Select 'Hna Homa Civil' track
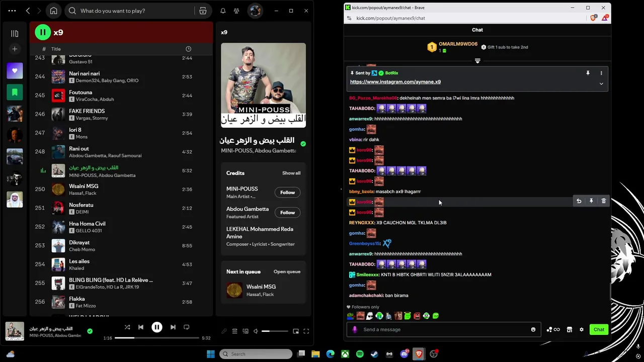The height and width of the screenshot is (362, 644). (121, 227)
